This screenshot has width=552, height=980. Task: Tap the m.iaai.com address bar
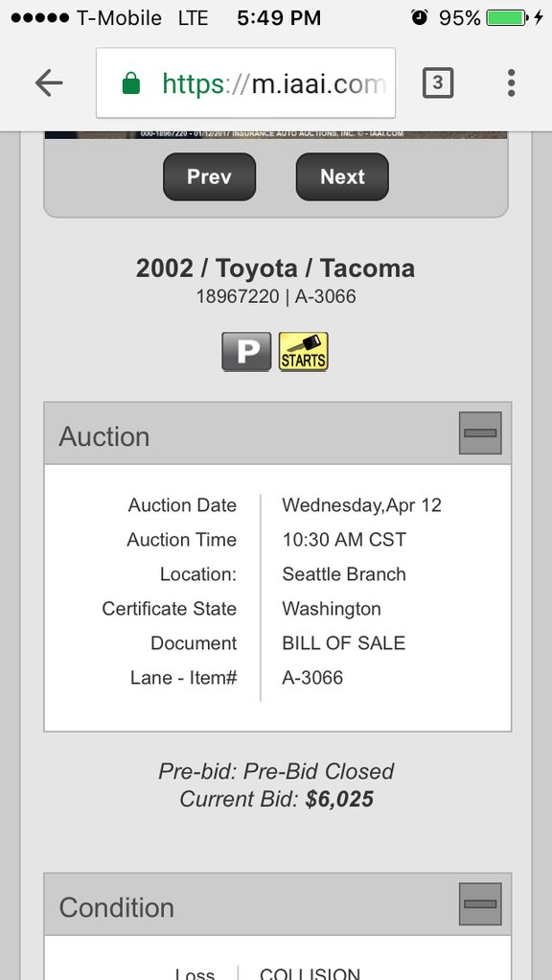coord(245,82)
